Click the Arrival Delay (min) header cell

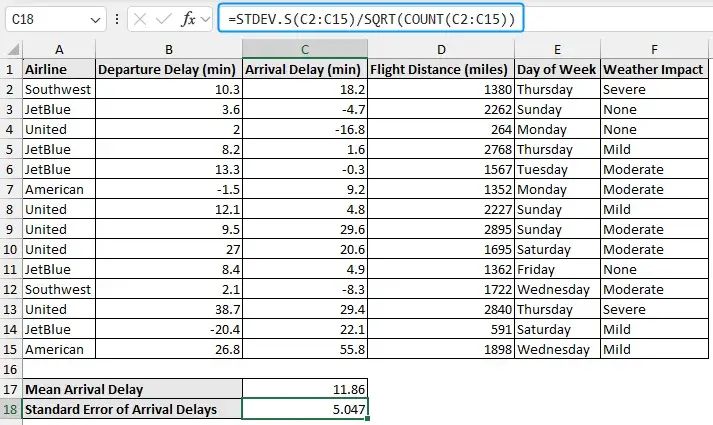tap(305, 69)
